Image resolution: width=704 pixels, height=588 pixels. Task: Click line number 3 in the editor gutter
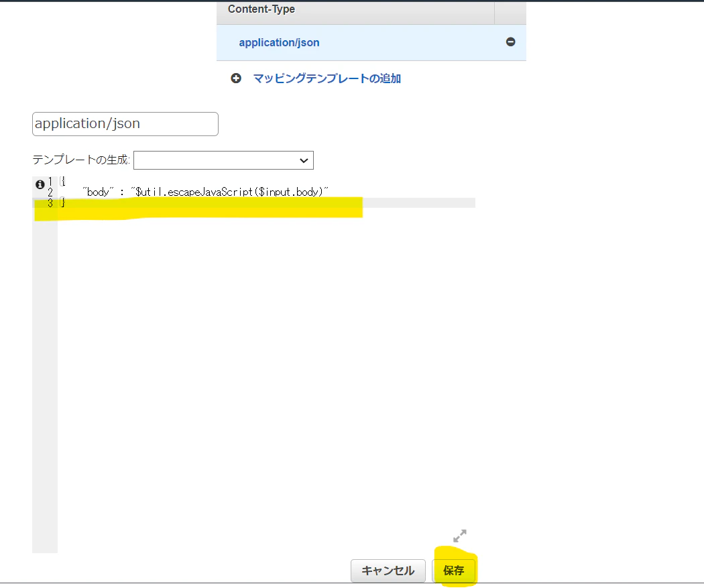[x=50, y=203]
